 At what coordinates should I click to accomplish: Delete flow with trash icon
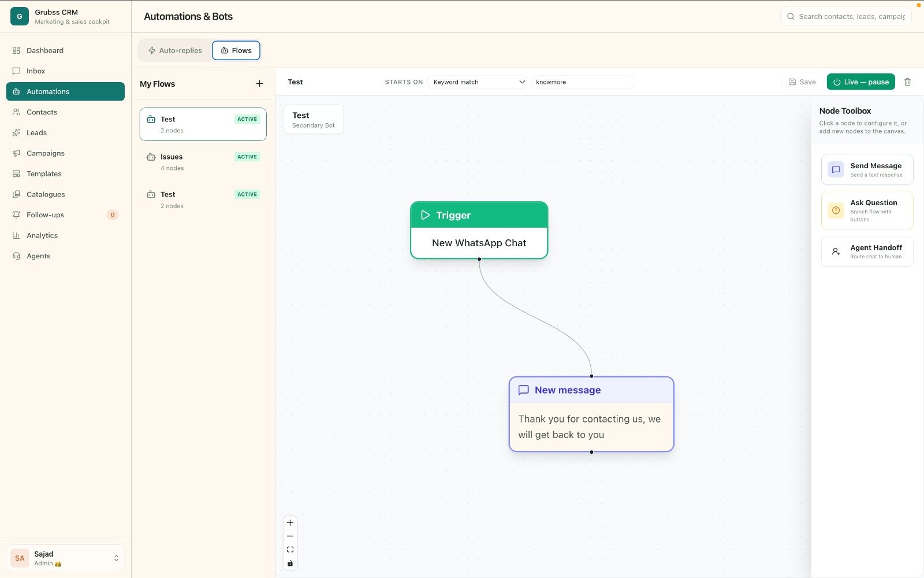tap(907, 82)
